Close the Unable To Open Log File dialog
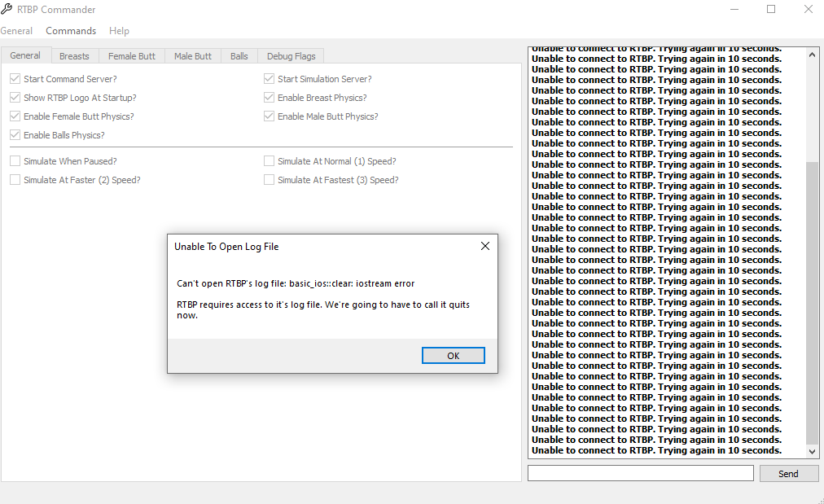 484,246
